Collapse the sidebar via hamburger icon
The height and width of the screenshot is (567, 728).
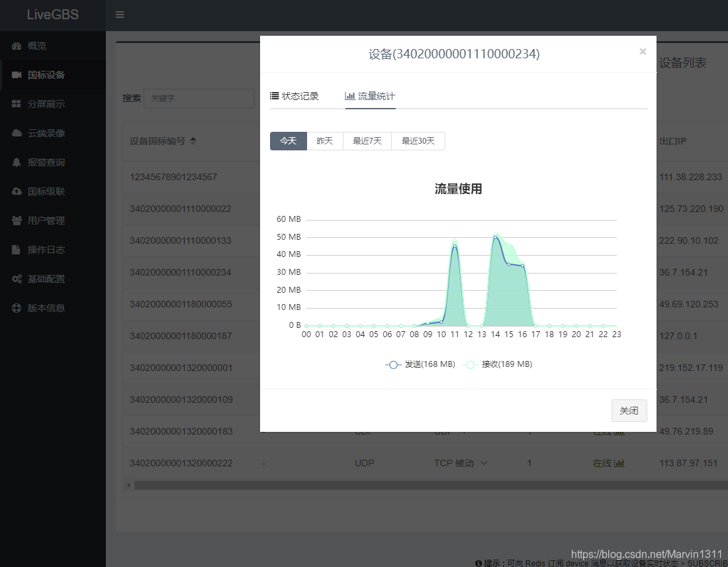click(x=120, y=14)
